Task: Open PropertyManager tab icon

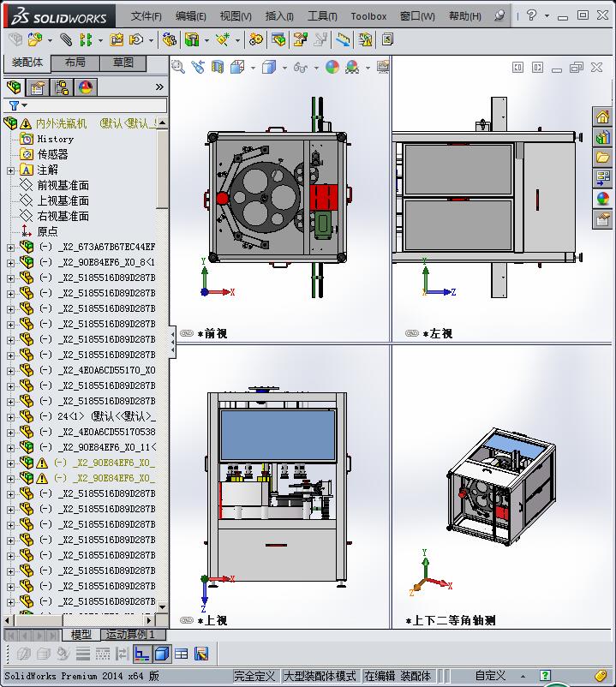Action: point(38,87)
